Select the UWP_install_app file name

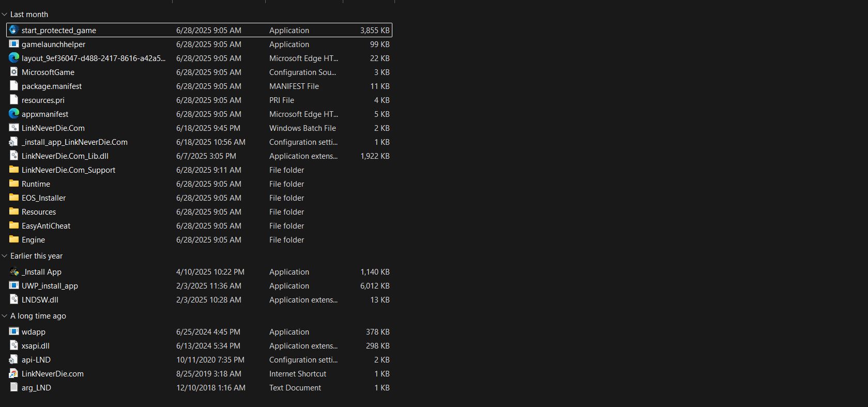(x=50, y=286)
